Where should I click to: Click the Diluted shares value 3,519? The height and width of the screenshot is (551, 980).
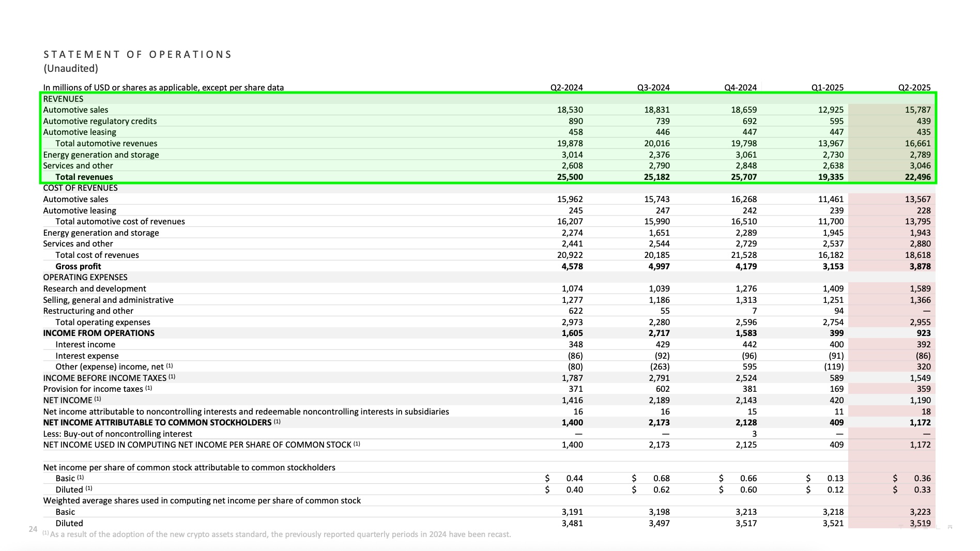click(920, 523)
